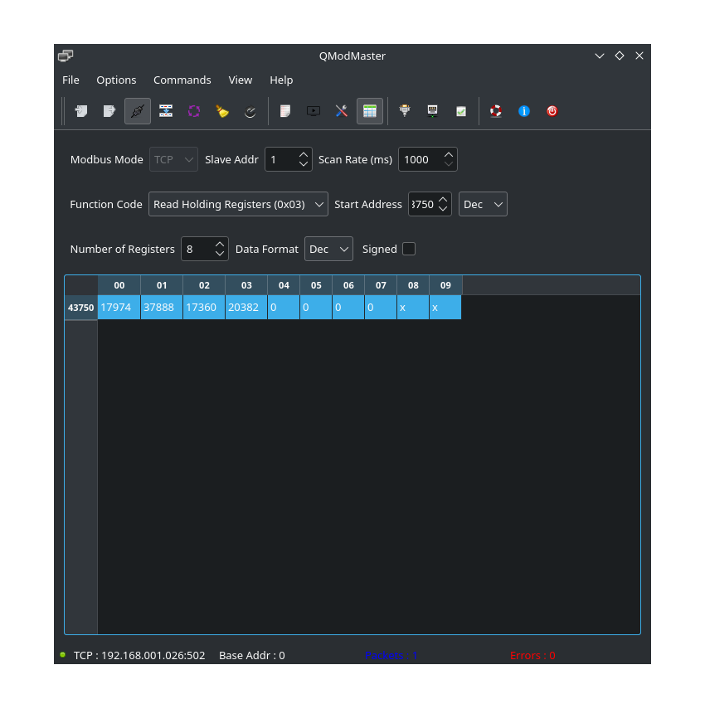Viewport: 705px width, 728px height.
Task: Disconnect using the plug icon
Action: click(137, 110)
